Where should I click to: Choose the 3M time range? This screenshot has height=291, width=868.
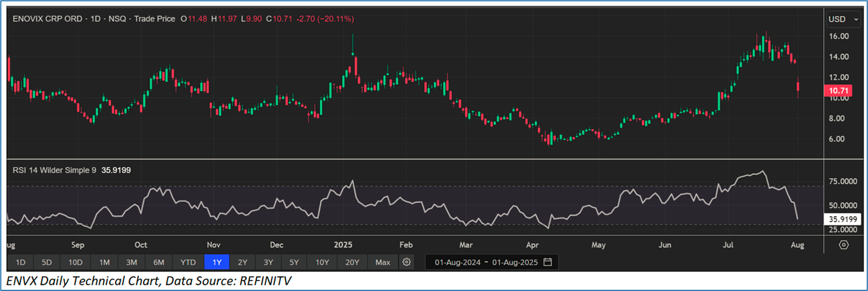tap(131, 263)
